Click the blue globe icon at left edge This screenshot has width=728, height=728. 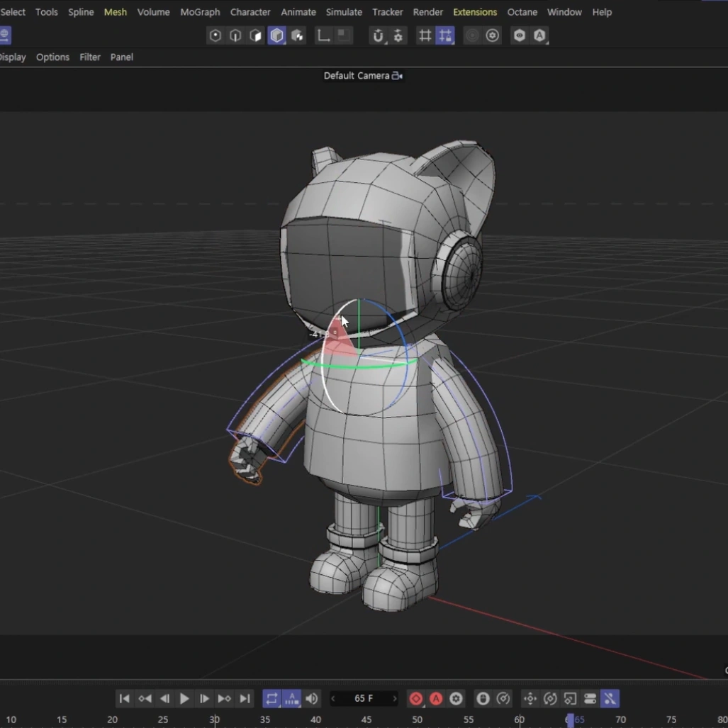pos(5,35)
